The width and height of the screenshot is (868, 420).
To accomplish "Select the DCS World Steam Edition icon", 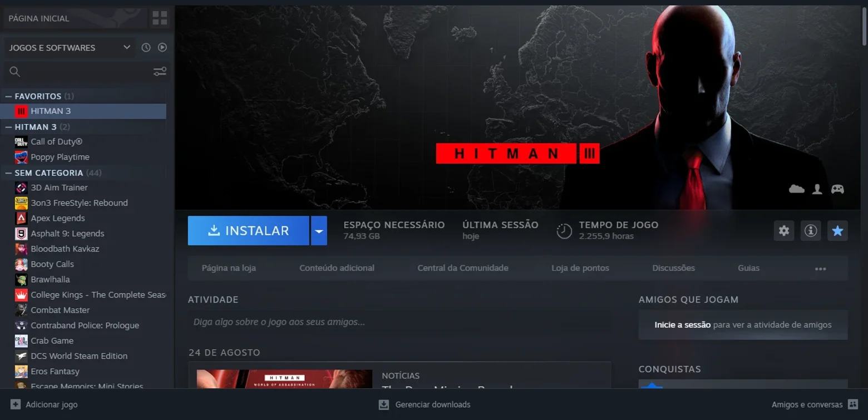I will tap(21, 356).
